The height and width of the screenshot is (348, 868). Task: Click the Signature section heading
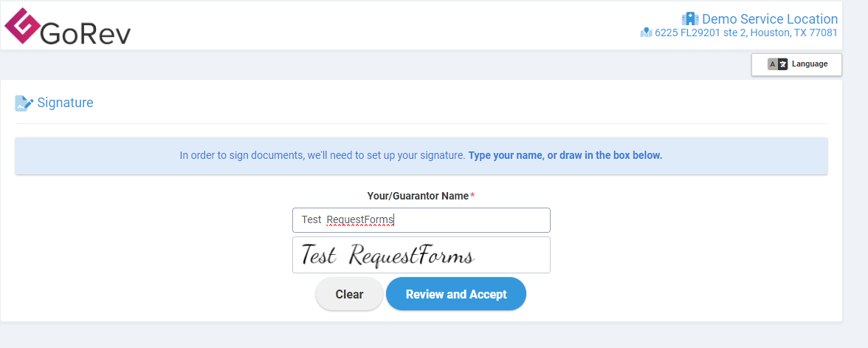[x=65, y=103]
